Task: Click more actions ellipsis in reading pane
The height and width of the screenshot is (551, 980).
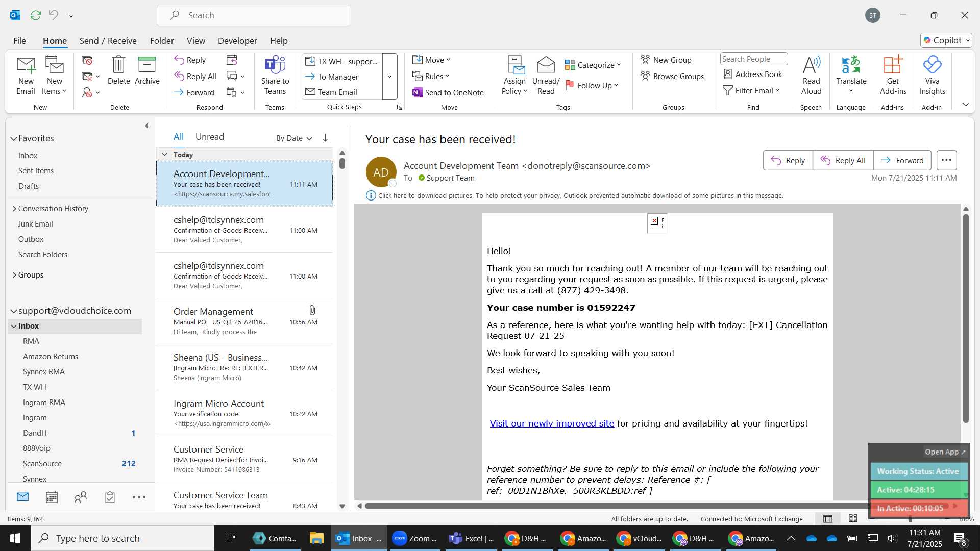Action: pyautogui.click(x=946, y=160)
